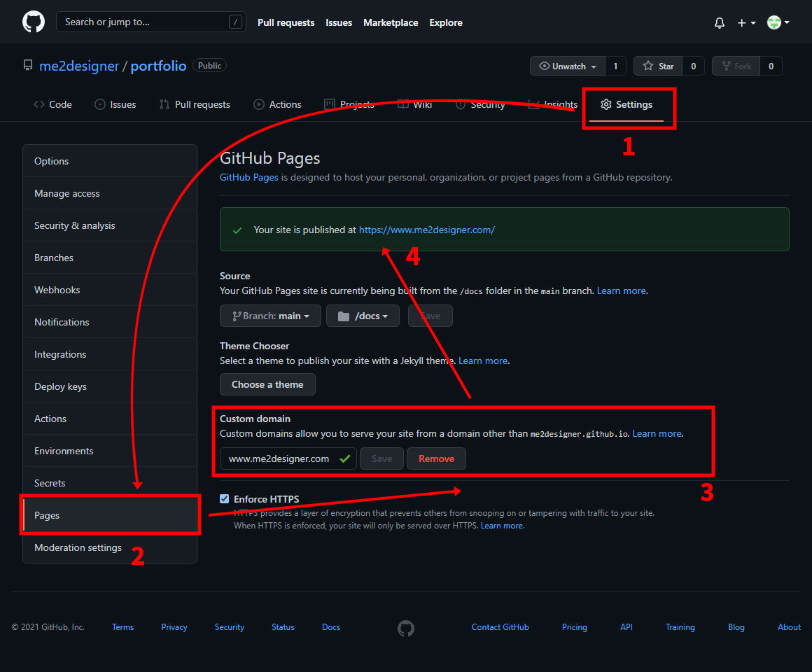Open Webhooks in settings sidebar
The image size is (812, 672).
tap(110, 290)
